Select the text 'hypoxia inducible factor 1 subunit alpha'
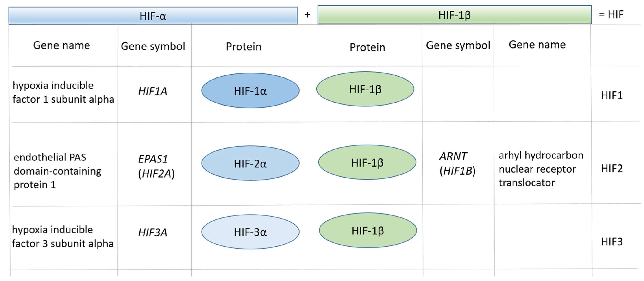Screen dimensions: 644x281 pyautogui.click(x=63, y=92)
